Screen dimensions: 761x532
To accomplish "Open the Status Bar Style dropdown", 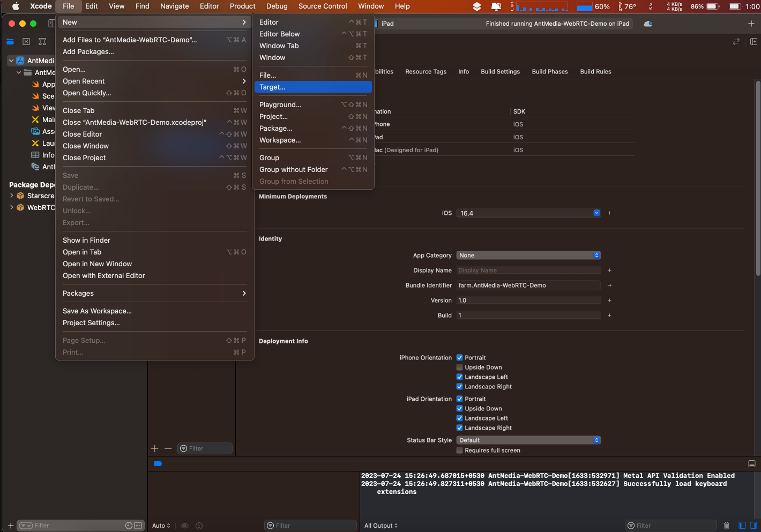I will [x=528, y=440].
